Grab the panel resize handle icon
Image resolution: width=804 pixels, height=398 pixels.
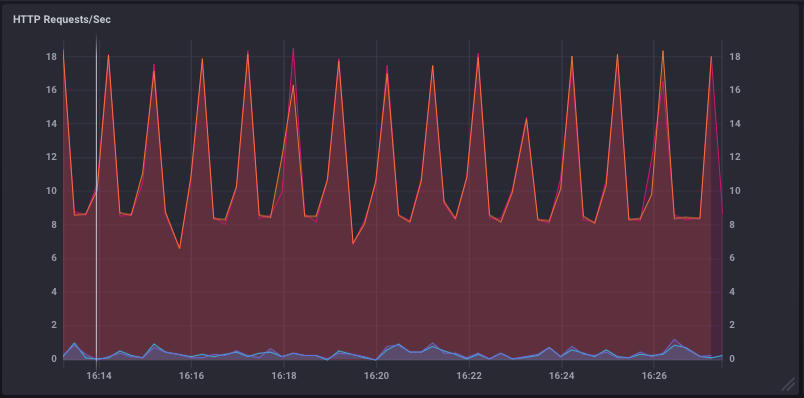point(787,383)
